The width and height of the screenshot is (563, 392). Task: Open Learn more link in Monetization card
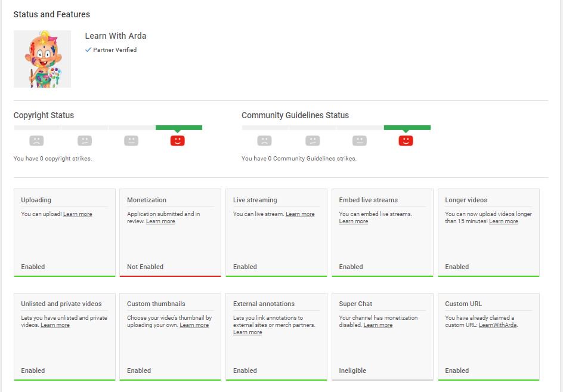click(x=160, y=221)
